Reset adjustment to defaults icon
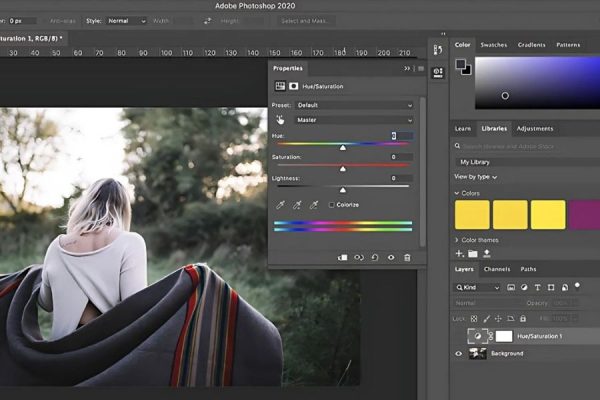 click(375, 257)
